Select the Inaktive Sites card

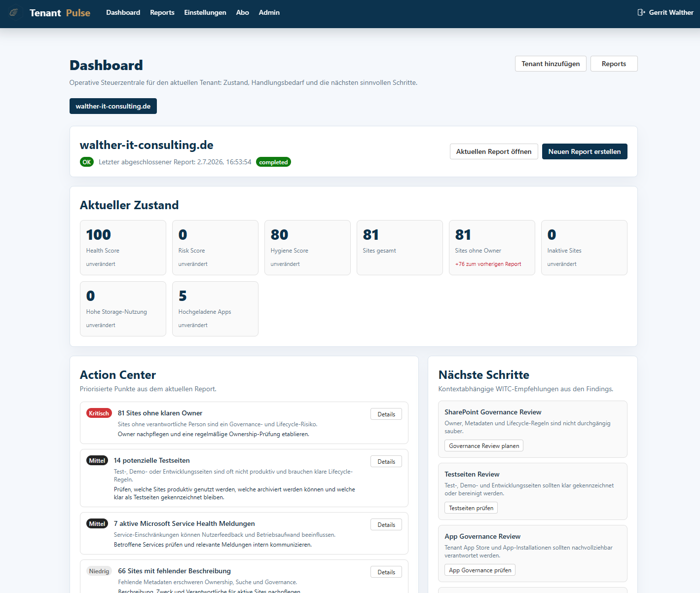click(584, 248)
